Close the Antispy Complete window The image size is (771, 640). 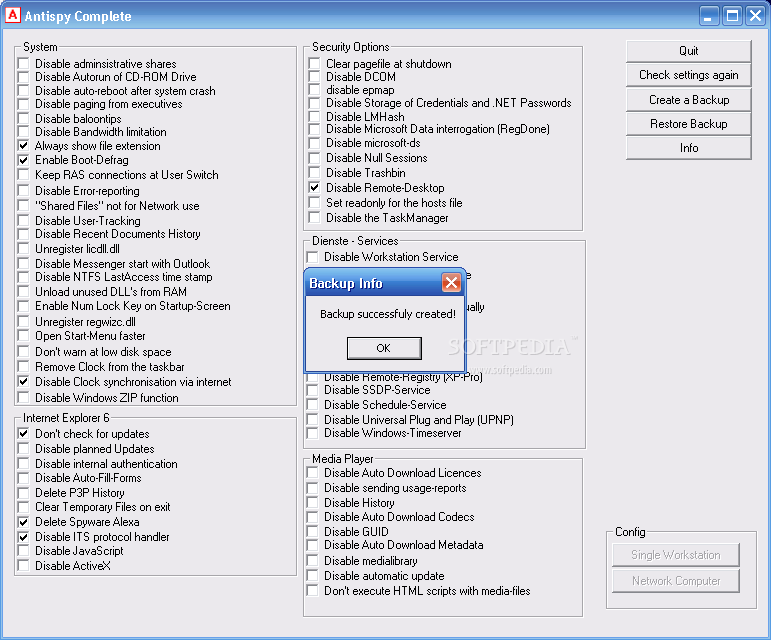[755, 16]
